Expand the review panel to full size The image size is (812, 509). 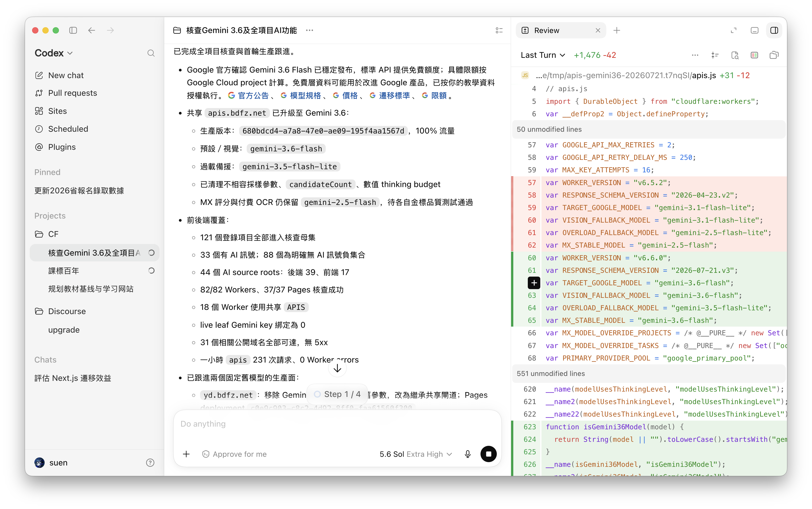coord(734,30)
